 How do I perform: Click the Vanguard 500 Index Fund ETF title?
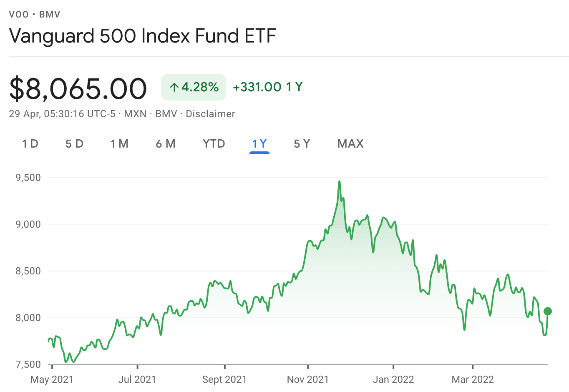(143, 36)
